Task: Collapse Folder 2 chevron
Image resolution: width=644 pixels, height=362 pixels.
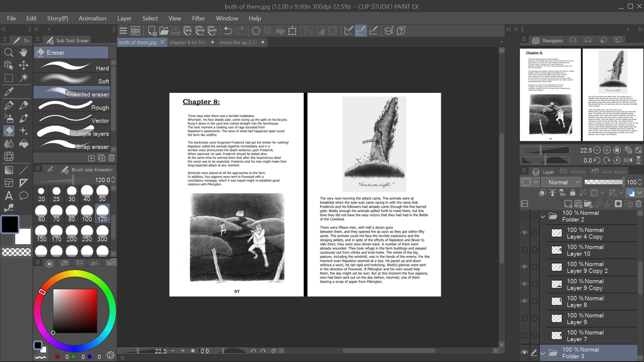Action: point(543,216)
